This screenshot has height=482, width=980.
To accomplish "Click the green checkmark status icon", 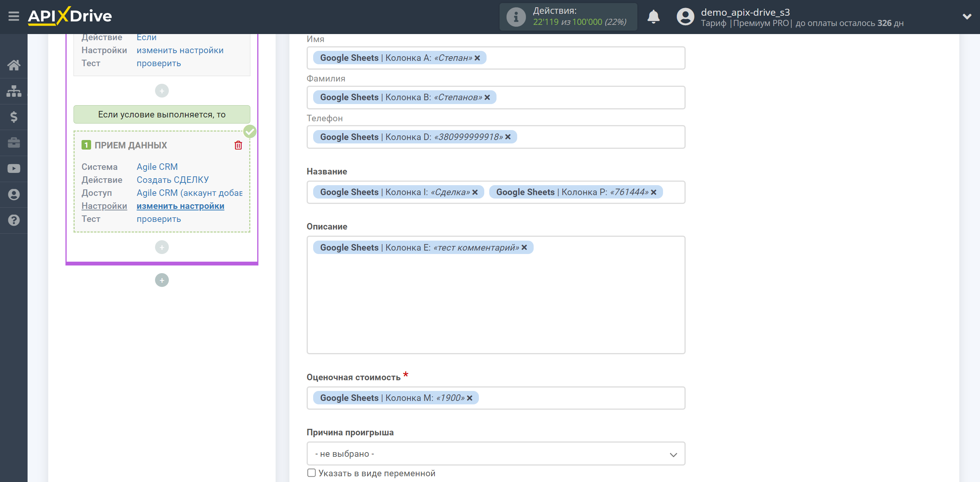I will point(250,132).
